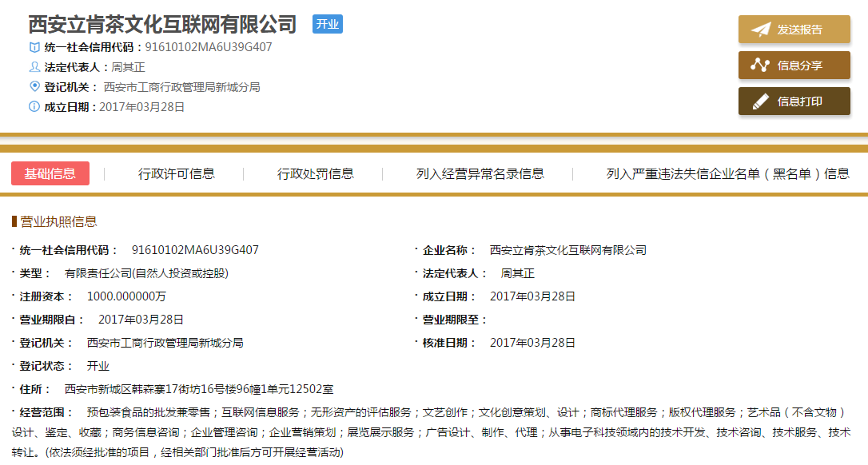Click the legal representative person icon

click(34, 67)
